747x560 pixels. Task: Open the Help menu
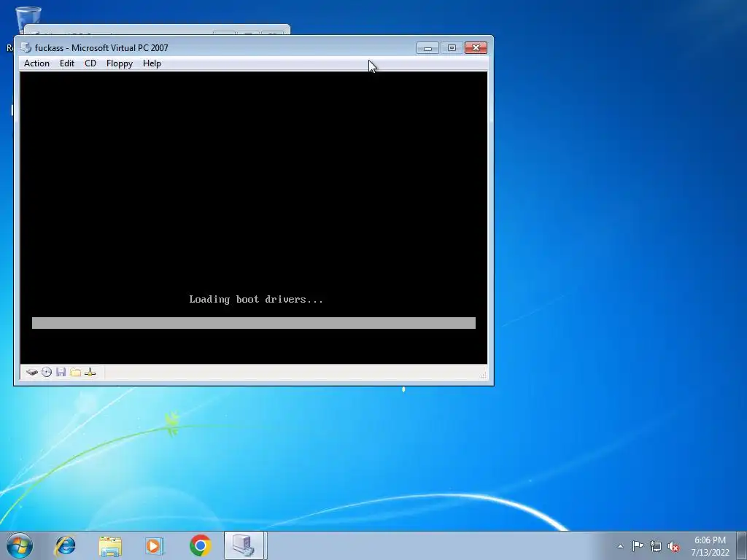tap(152, 63)
